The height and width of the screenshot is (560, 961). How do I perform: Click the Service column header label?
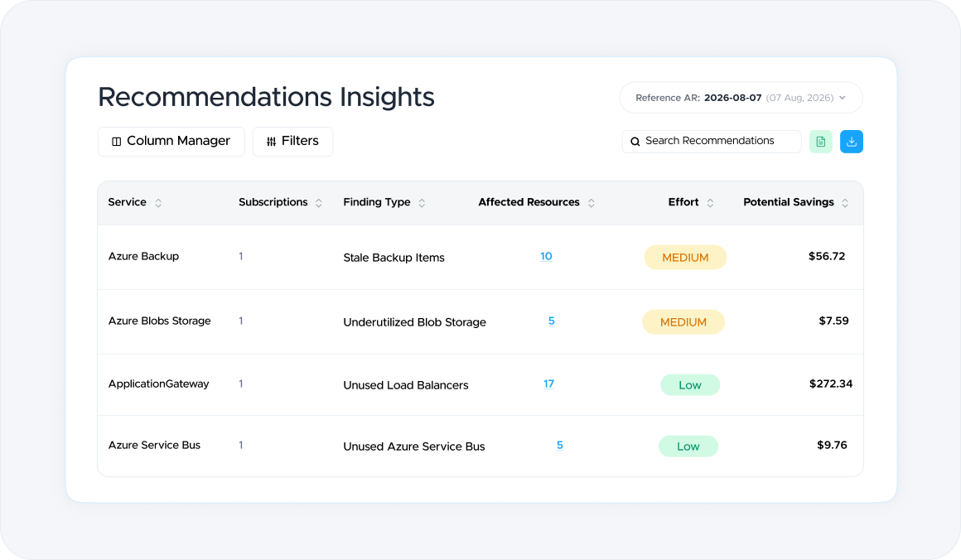[x=127, y=202]
